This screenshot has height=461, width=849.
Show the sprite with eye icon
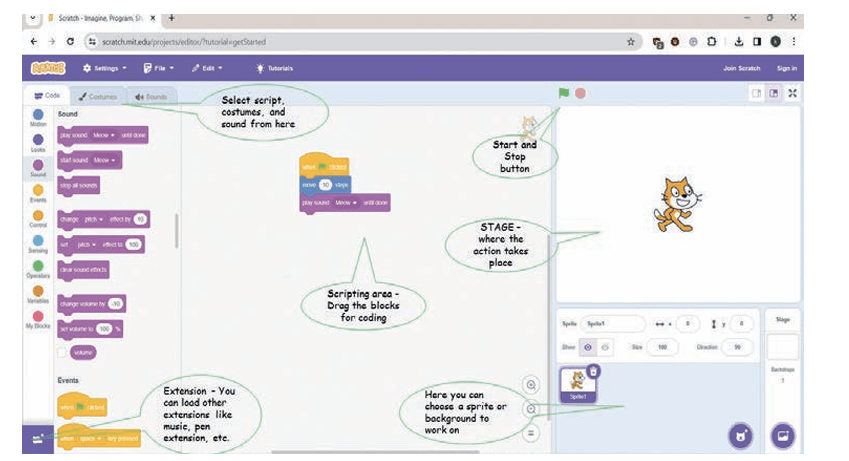[x=587, y=347]
